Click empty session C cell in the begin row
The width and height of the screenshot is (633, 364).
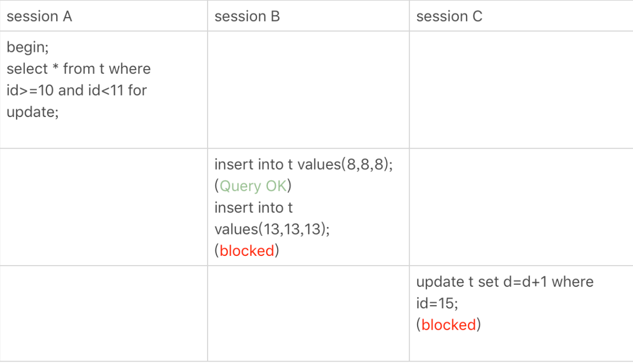[521, 90]
